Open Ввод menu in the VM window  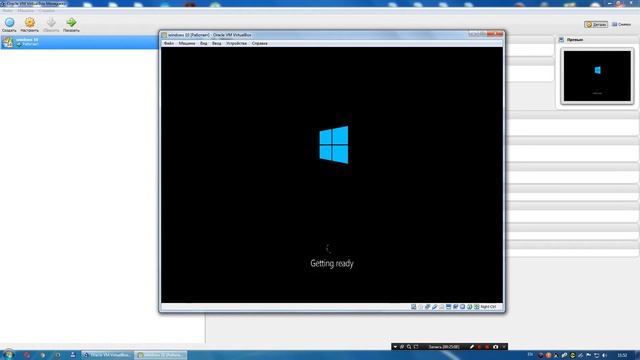[216, 43]
